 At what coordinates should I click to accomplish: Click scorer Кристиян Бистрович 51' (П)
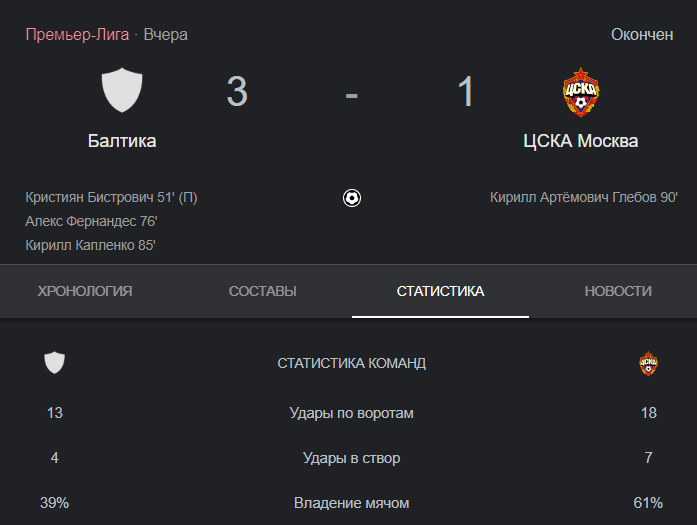point(111,197)
